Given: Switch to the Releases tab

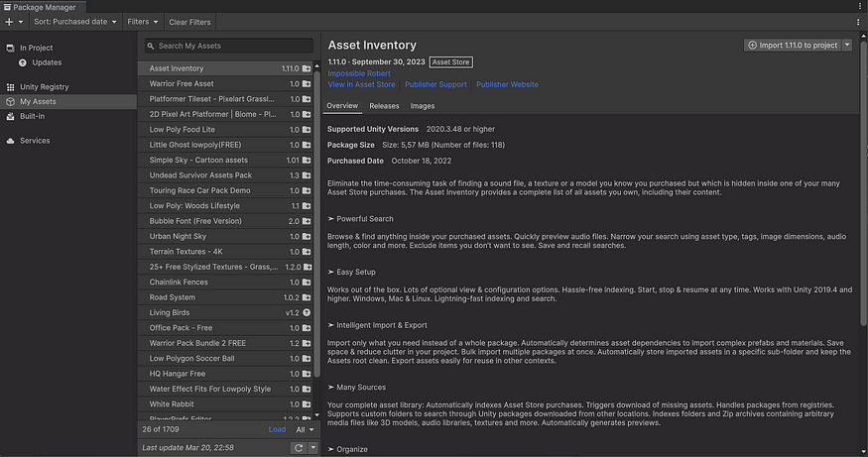Looking at the screenshot, I should point(384,106).
